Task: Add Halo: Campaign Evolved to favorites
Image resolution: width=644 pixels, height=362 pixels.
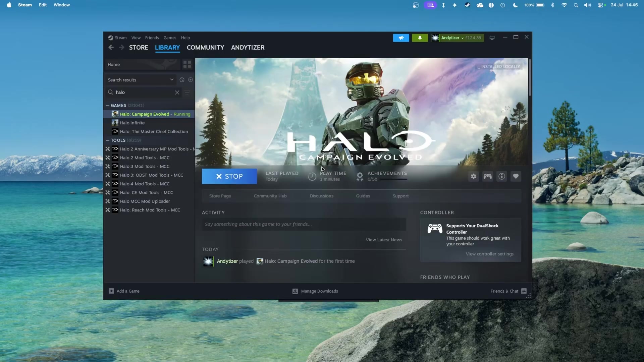Action: click(516, 176)
